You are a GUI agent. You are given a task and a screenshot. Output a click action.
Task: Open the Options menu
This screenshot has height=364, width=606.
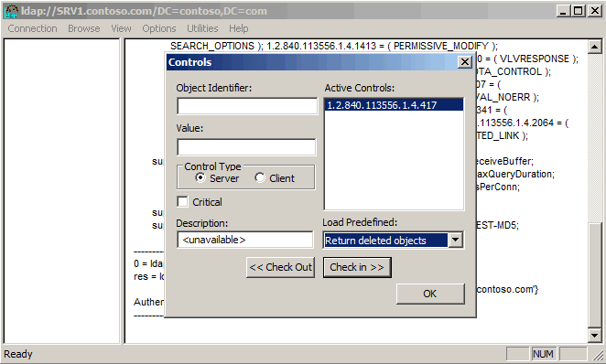159,28
